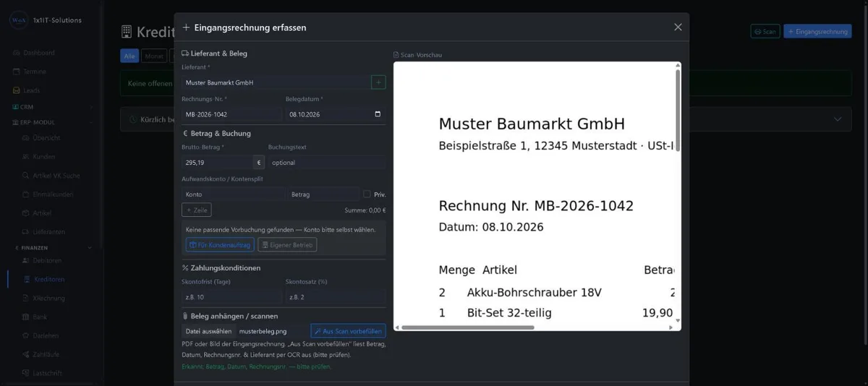Open Termine in the sidebar
Viewport: 868px width, 386px height.
point(35,72)
